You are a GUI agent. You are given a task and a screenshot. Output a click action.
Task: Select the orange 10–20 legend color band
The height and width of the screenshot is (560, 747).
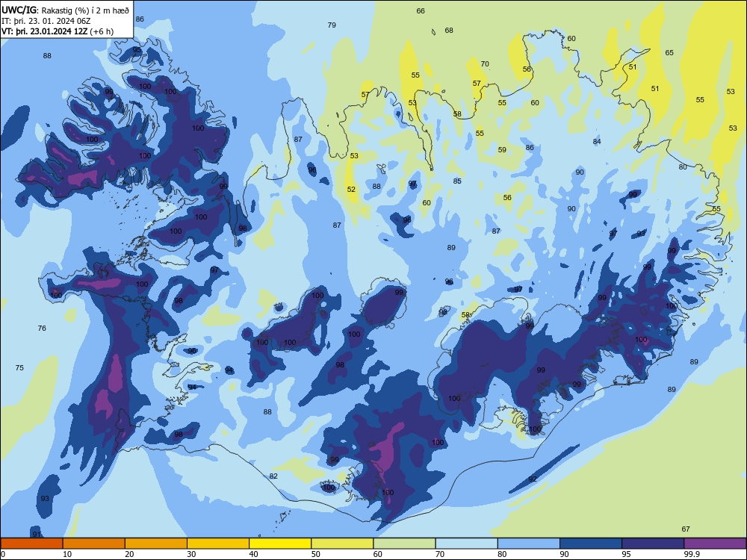(x=94, y=544)
